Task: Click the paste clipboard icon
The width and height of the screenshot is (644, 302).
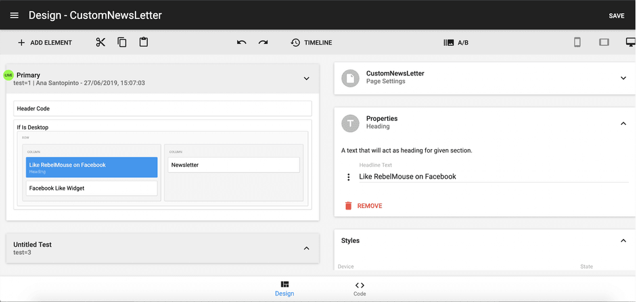Action: tap(143, 43)
